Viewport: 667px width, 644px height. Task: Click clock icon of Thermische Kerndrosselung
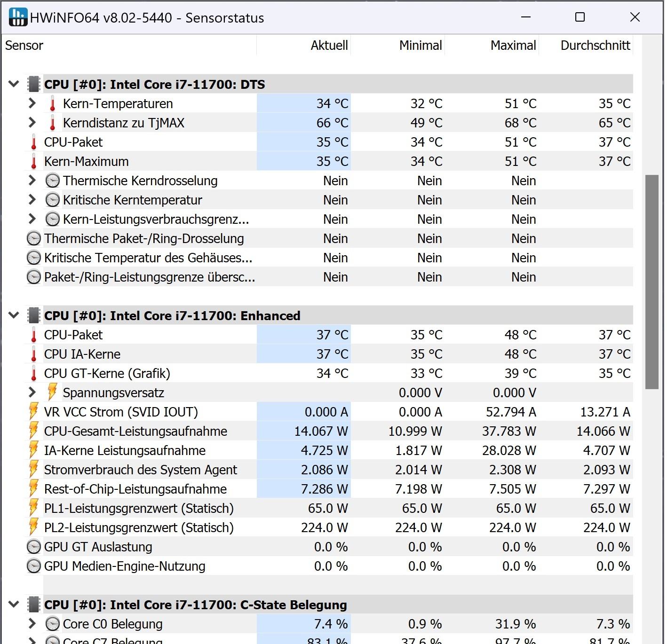[53, 181]
